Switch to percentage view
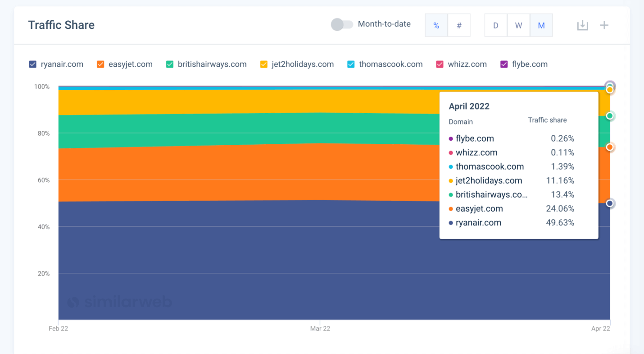The image size is (644, 354). (x=436, y=25)
